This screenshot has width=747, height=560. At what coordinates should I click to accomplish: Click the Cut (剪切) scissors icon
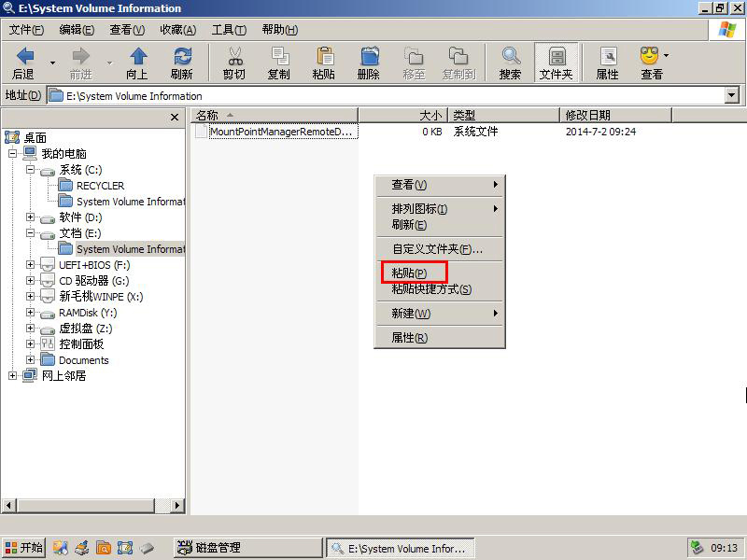tap(234, 63)
